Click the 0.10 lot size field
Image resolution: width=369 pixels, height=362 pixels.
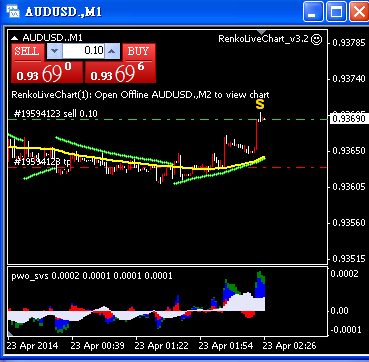(x=84, y=51)
